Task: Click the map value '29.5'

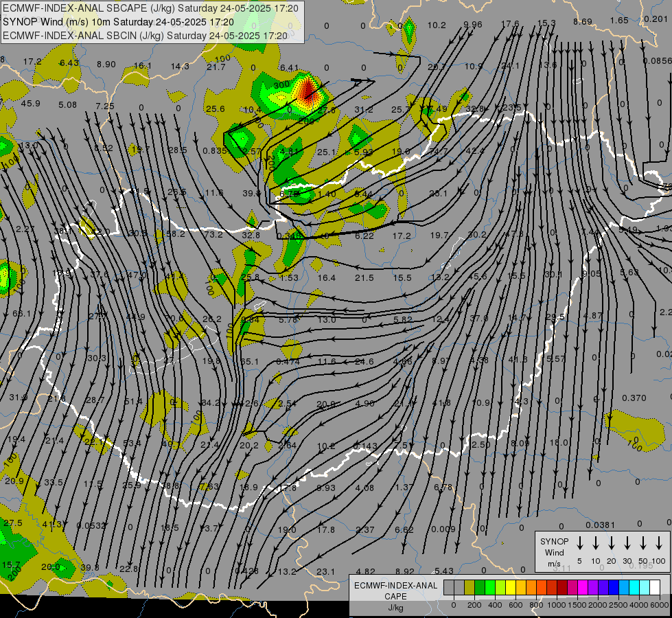Action: (x=555, y=317)
